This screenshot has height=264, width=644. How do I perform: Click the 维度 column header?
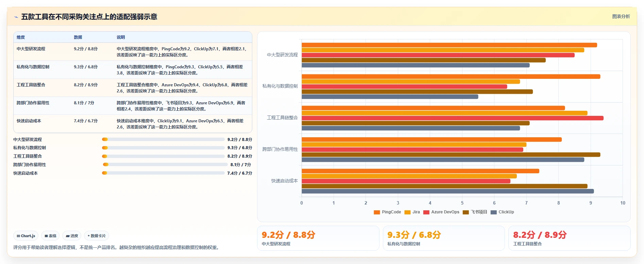click(21, 37)
